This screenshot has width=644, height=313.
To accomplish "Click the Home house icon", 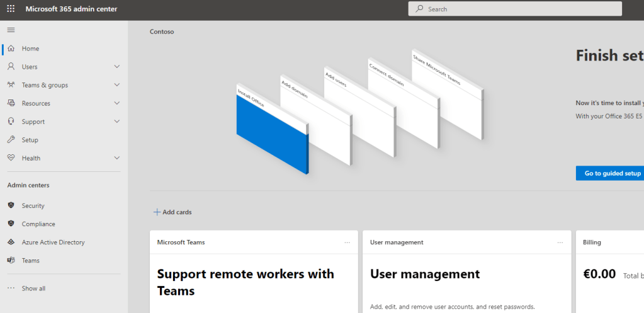I will pyautogui.click(x=11, y=48).
